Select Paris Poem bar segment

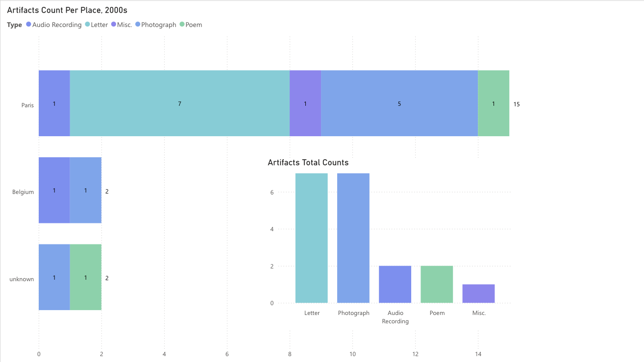point(494,103)
